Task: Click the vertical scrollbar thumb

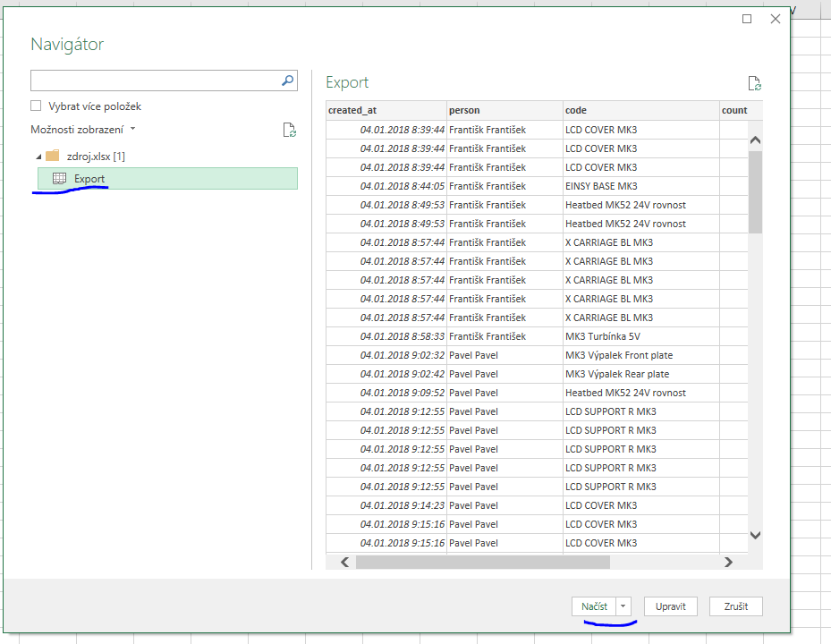Action: [x=755, y=192]
